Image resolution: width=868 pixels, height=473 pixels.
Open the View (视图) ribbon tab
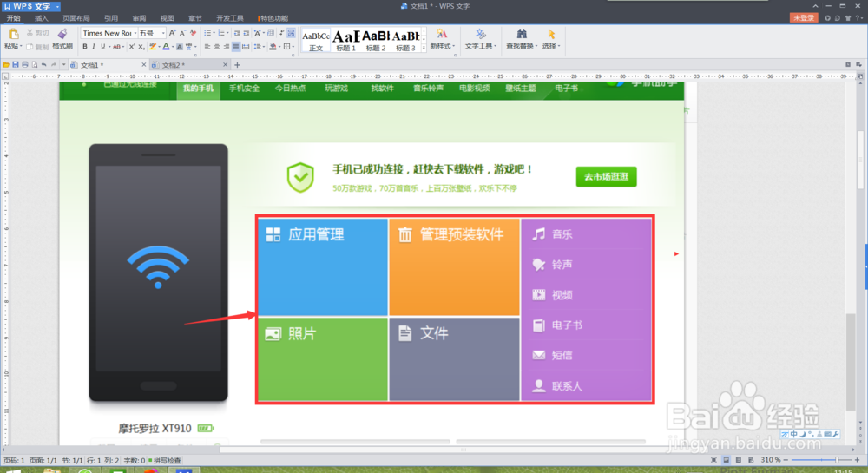[168, 18]
